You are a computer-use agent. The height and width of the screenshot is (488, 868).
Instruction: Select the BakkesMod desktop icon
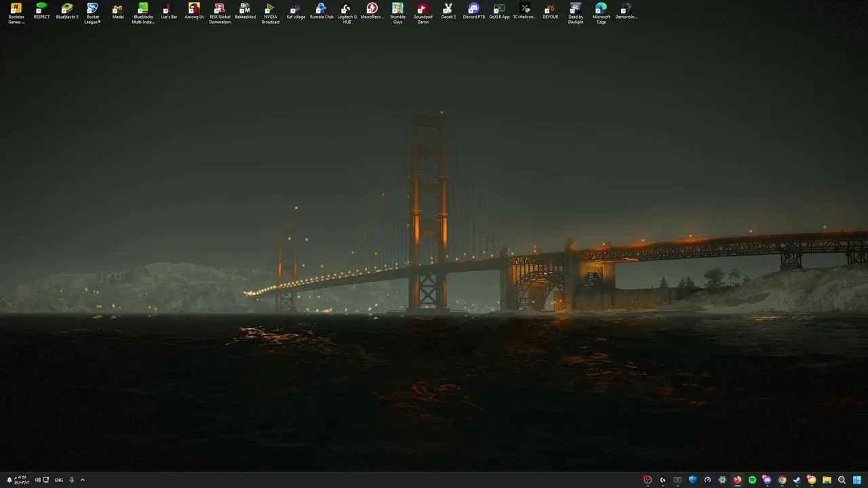tap(245, 12)
